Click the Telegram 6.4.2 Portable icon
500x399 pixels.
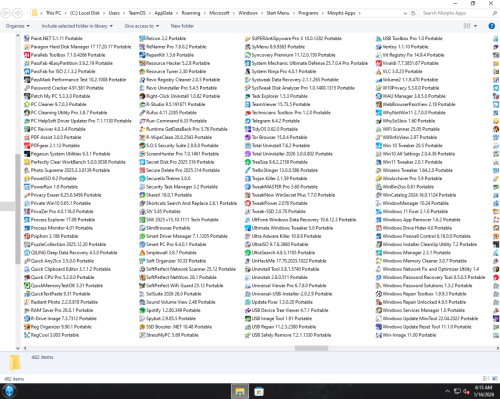(248, 121)
